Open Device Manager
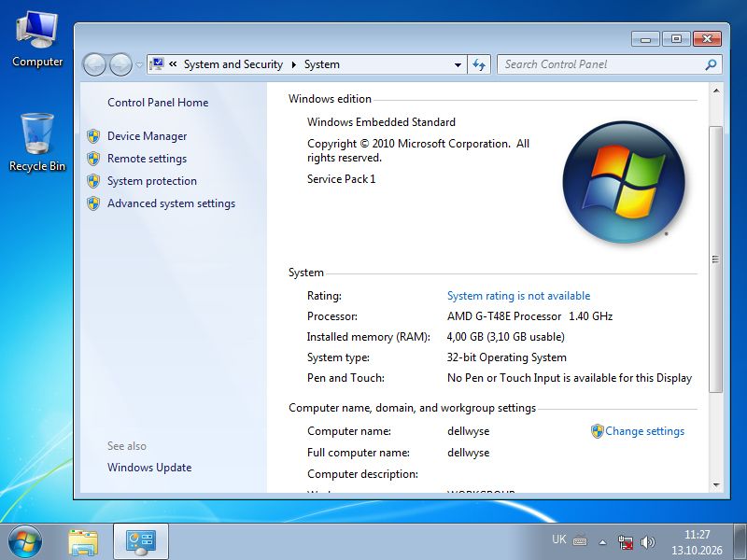The image size is (747, 560). 147,136
